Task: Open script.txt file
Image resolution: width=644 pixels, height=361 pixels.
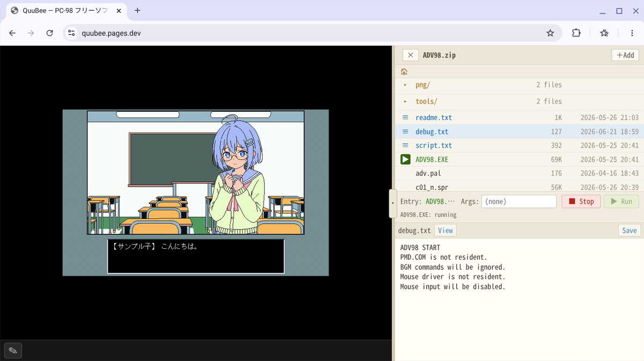Action: coord(434,145)
